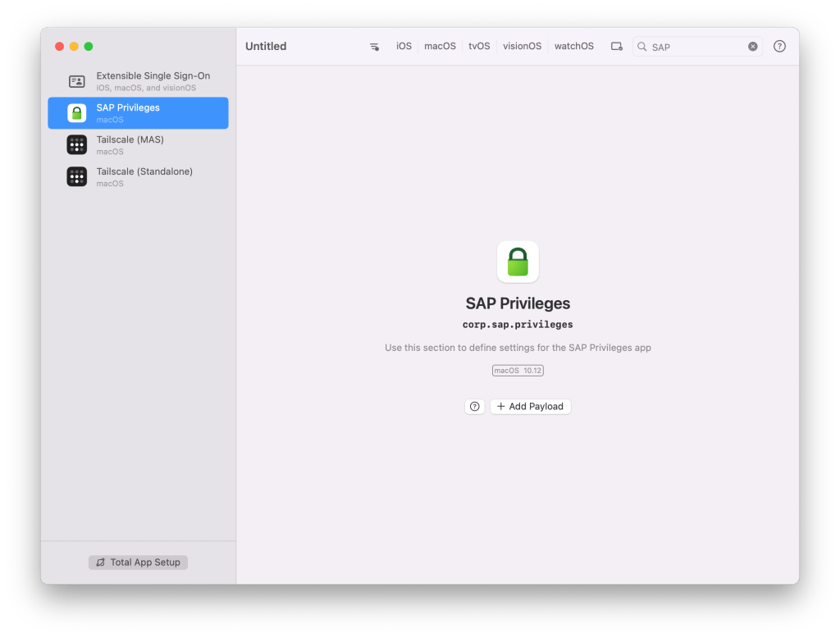
Task: Toggle the iOS platform filter
Action: pyautogui.click(x=404, y=47)
